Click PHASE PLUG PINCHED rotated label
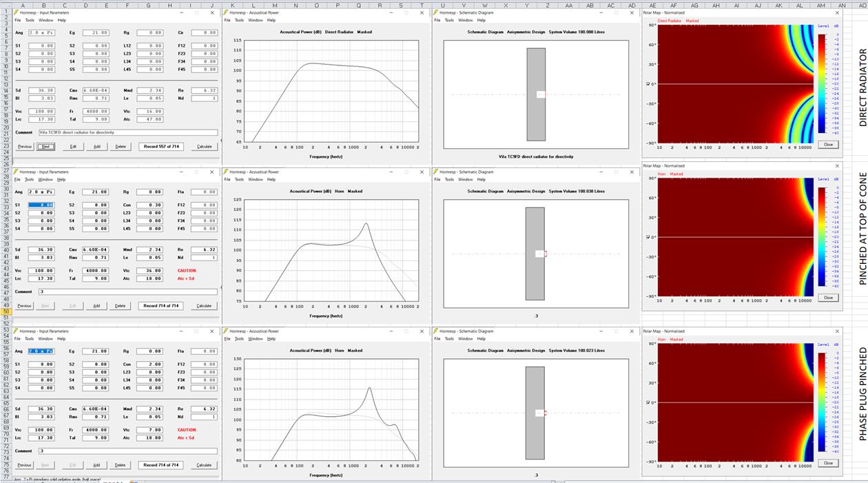 click(x=862, y=395)
